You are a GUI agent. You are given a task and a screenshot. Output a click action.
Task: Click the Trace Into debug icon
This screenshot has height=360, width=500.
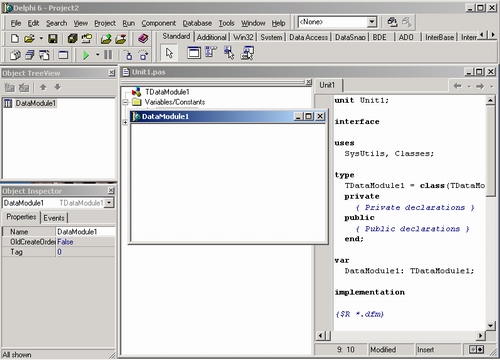[129, 55]
